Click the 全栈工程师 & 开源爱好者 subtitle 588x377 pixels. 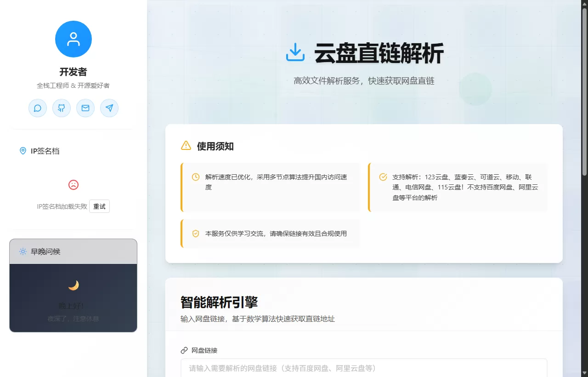pos(73,86)
